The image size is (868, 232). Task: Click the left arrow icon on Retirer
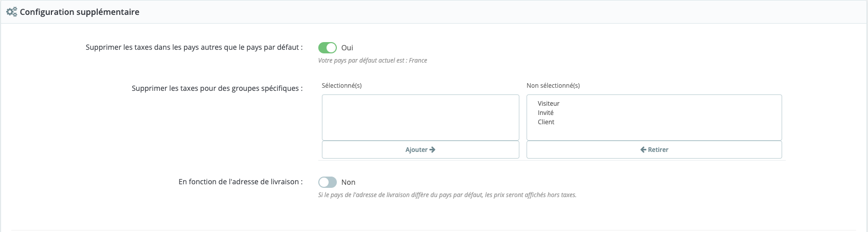(643, 150)
